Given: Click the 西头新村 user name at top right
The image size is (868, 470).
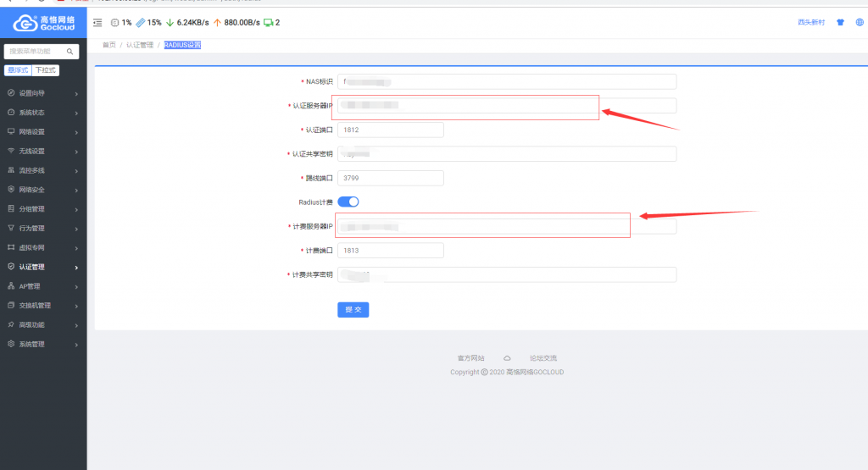Looking at the screenshot, I should point(811,23).
